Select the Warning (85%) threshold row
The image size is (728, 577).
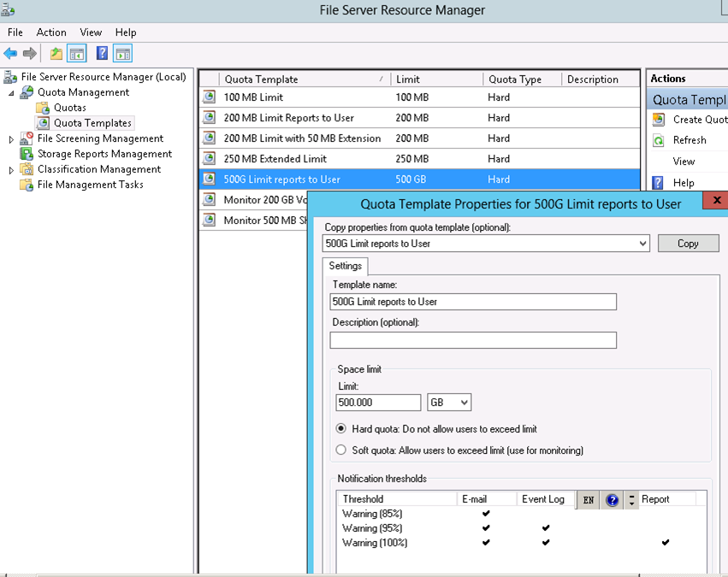(521, 514)
